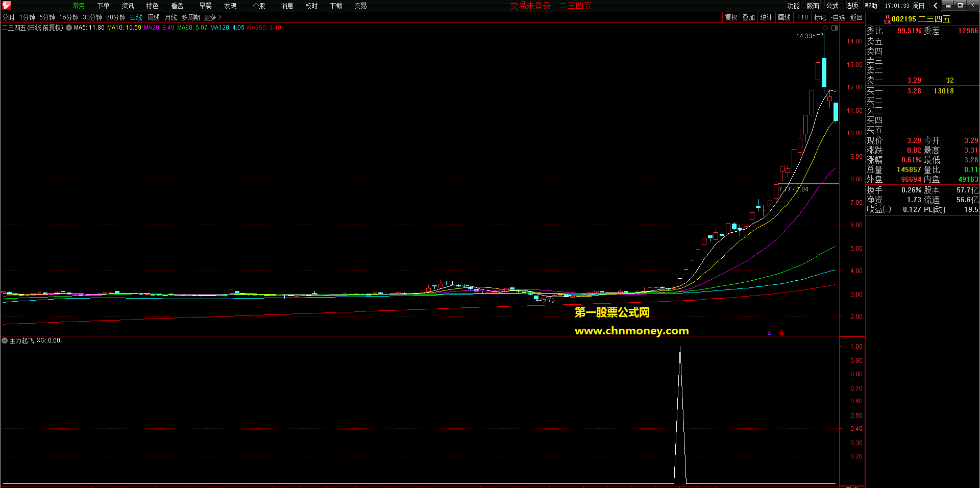This screenshot has width=980, height=488.
Task: Open the 帮助 menu
Action: pos(871,6)
